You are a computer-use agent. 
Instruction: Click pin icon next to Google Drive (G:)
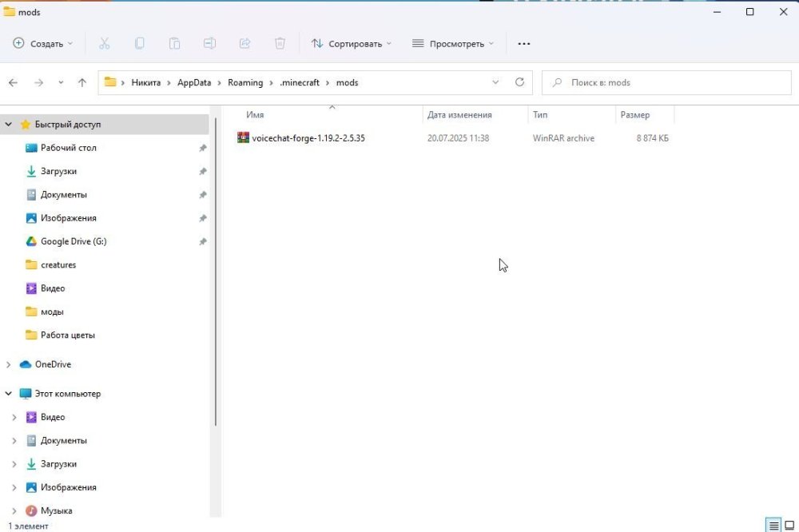[203, 241]
